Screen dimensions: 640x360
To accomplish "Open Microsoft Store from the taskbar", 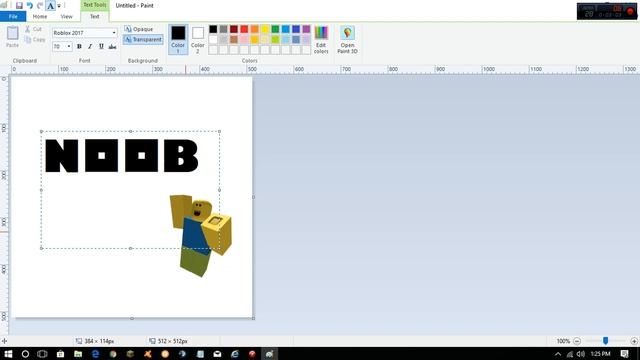I will [x=60, y=354].
